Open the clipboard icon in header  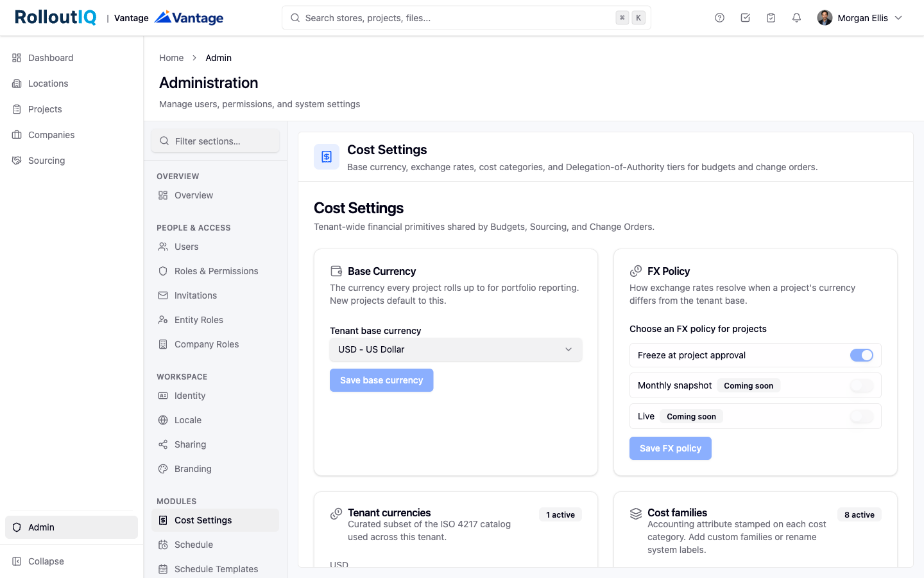[771, 18]
